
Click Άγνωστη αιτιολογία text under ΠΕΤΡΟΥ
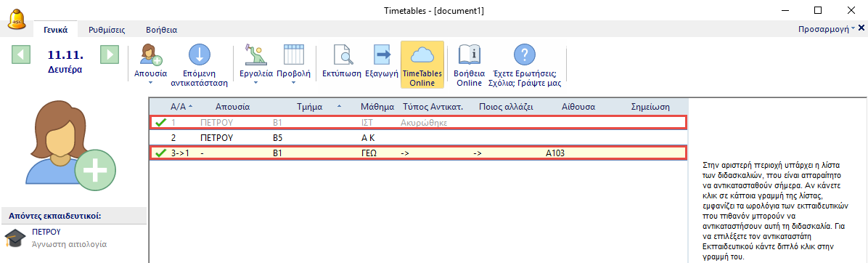(x=70, y=243)
